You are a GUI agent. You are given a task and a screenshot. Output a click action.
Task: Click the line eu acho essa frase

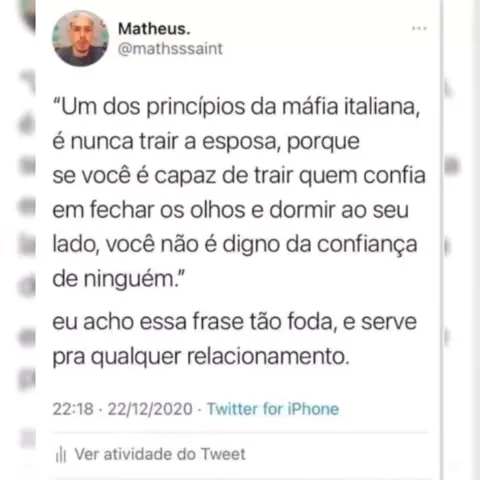235,322
